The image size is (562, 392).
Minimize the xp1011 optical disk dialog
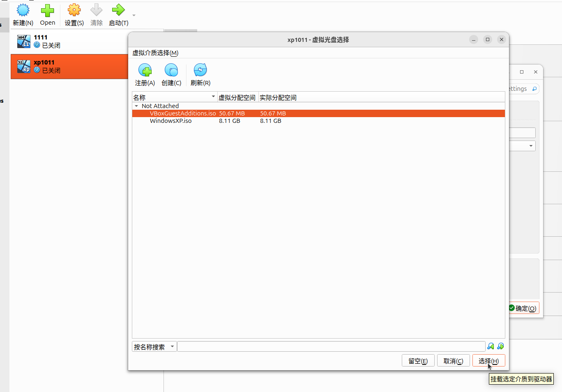(474, 39)
